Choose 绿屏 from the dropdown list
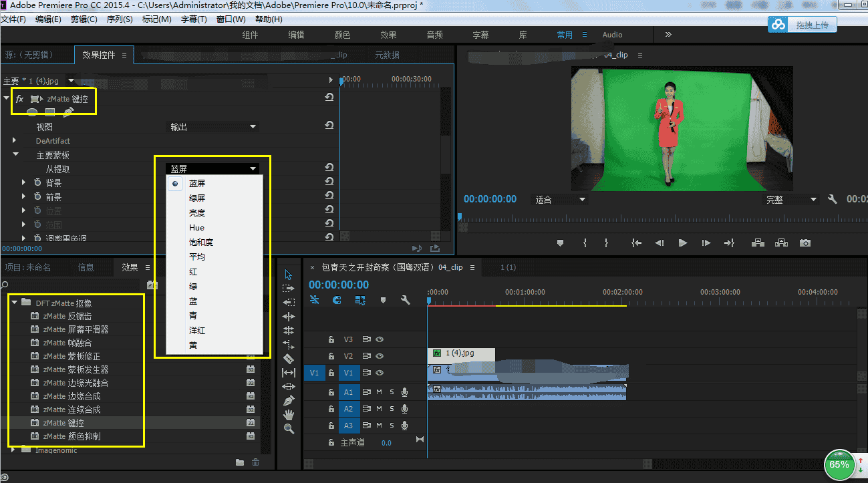The height and width of the screenshot is (483, 868). [197, 198]
